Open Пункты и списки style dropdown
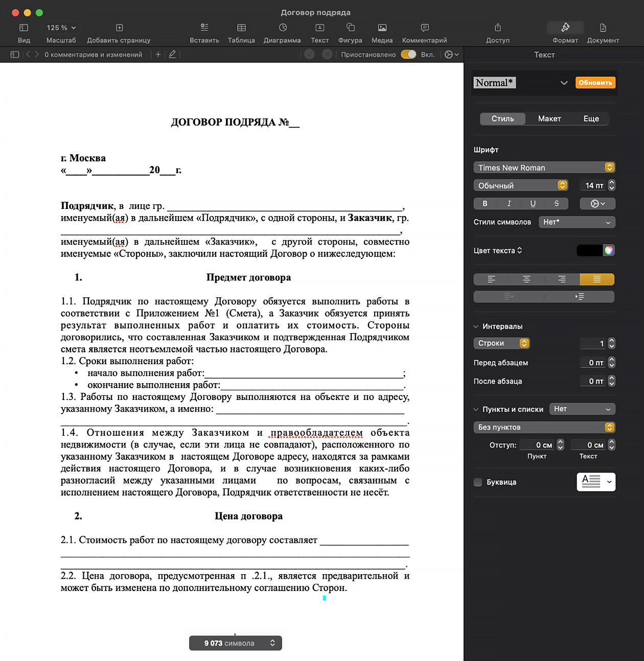644x661 pixels. pyautogui.click(x=582, y=409)
